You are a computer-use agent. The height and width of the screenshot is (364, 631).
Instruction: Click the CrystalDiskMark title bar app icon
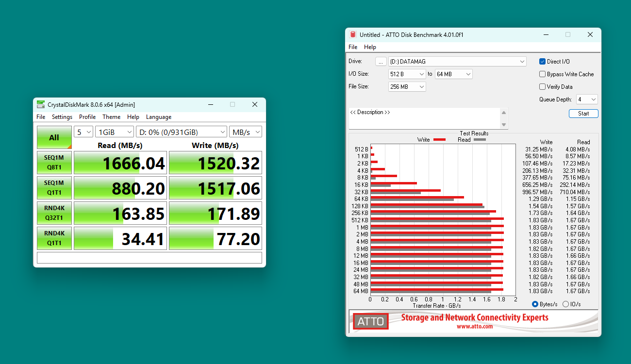pos(41,104)
